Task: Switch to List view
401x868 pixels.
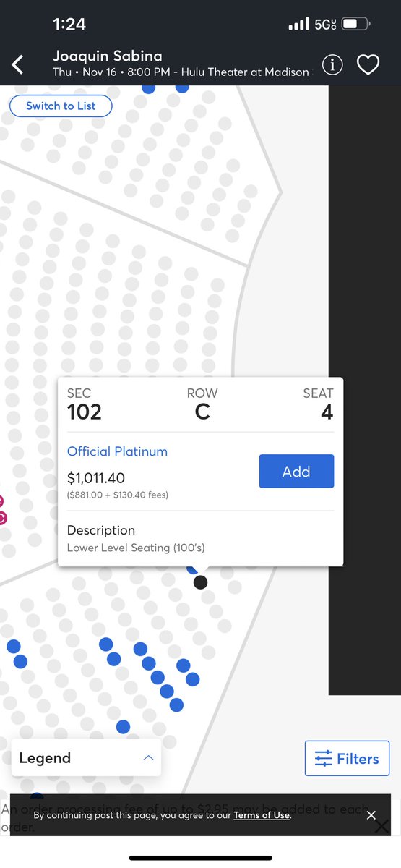Action: coord(61,106)
